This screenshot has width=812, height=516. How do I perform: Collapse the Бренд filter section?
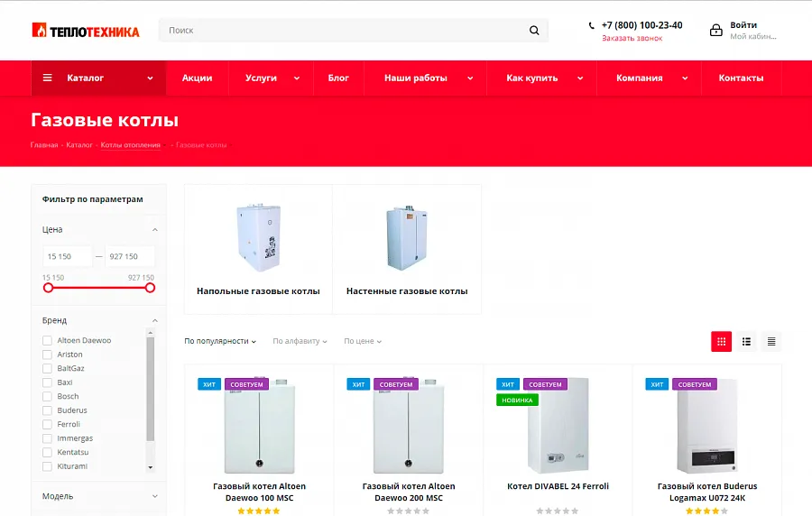(155, 321)
